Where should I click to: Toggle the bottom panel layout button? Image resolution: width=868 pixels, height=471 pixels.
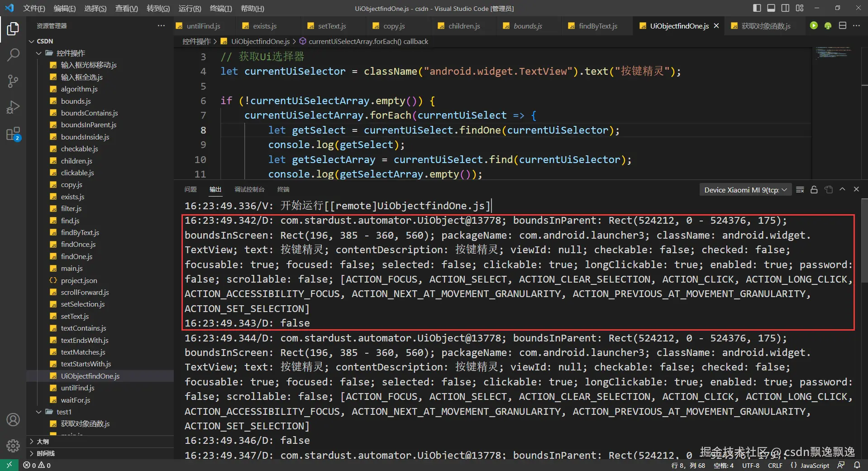pos(771,8)
